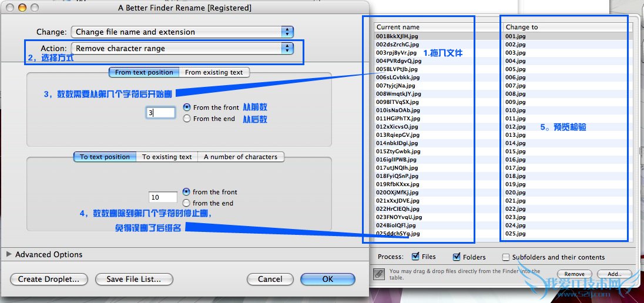Click the Cancel button
644x303 pixels.
click(270, 279)
